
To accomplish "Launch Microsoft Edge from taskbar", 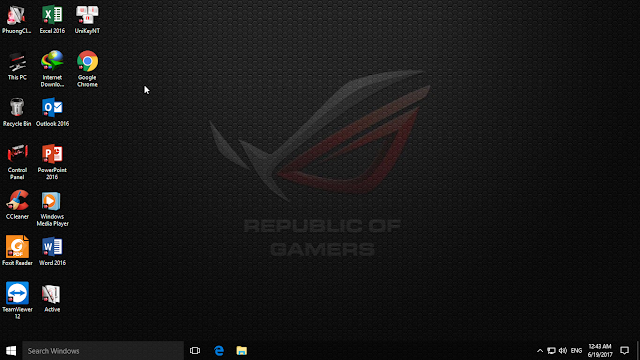I will pos(219,351).
